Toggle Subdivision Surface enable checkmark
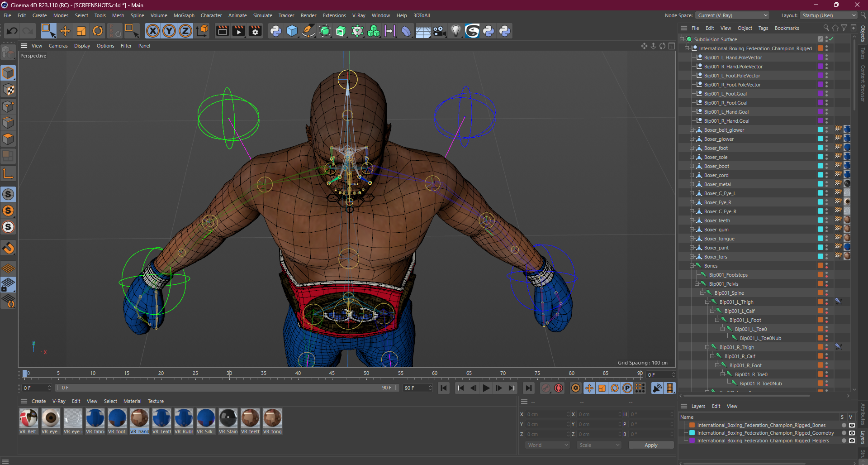This screenshot has height=465, width=868. [831, 39]
